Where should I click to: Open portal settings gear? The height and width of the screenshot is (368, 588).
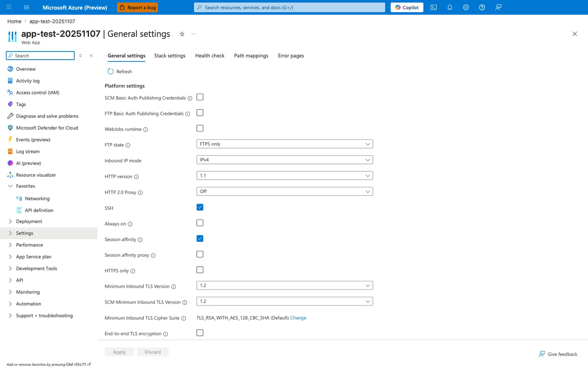pos(466,7)
